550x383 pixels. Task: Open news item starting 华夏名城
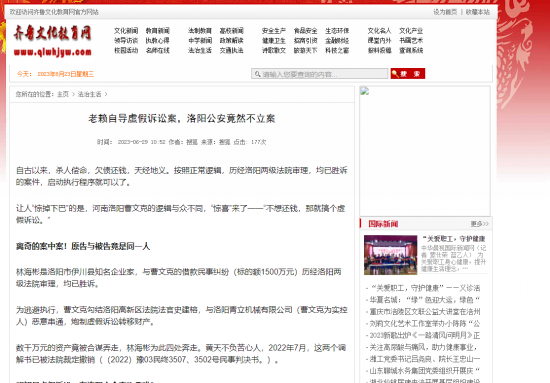(423, 300)
